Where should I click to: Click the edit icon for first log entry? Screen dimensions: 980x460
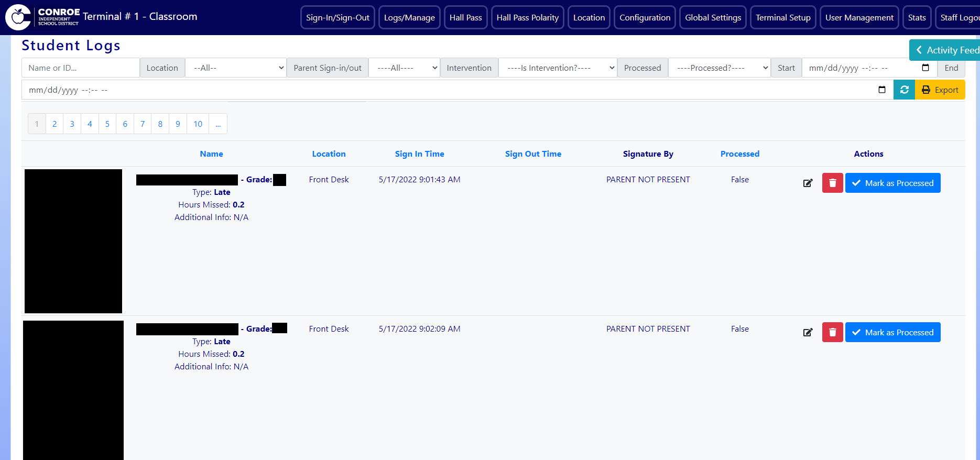(x=808, y=183)
